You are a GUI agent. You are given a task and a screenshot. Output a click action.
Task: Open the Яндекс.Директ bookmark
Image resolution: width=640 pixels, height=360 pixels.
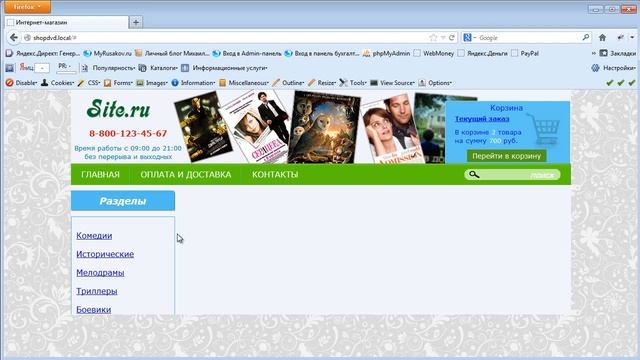coord(43,53)
